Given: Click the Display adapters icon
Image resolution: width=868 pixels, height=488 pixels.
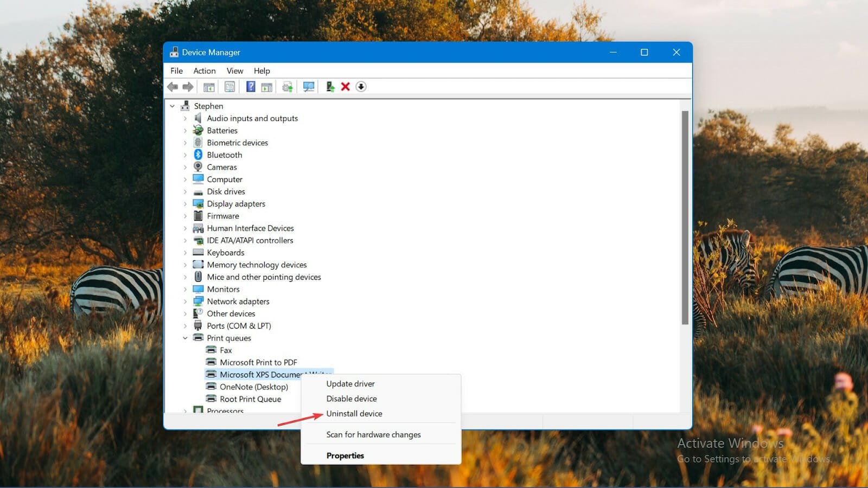Looking at the screenshot, I should [x=198, y=203].
